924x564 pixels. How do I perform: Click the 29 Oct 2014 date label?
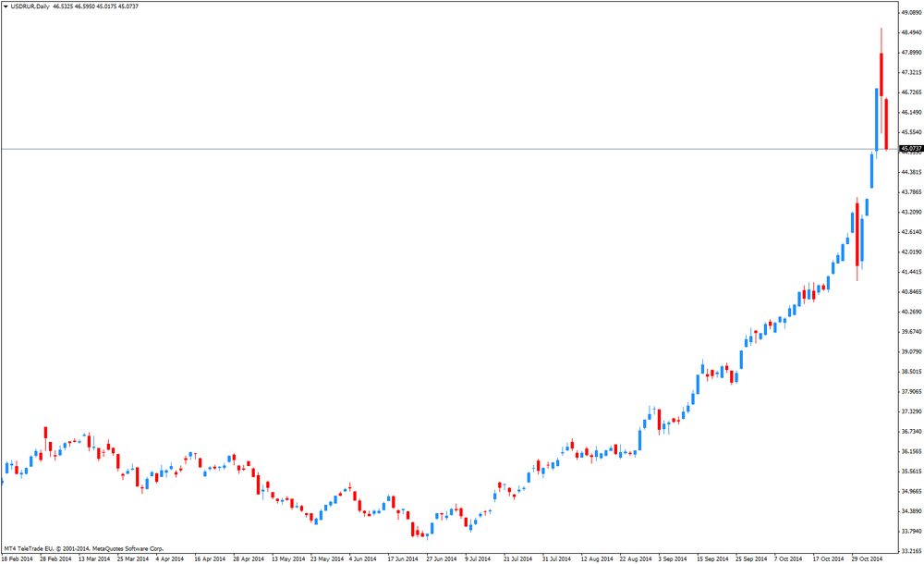[867, 558]
